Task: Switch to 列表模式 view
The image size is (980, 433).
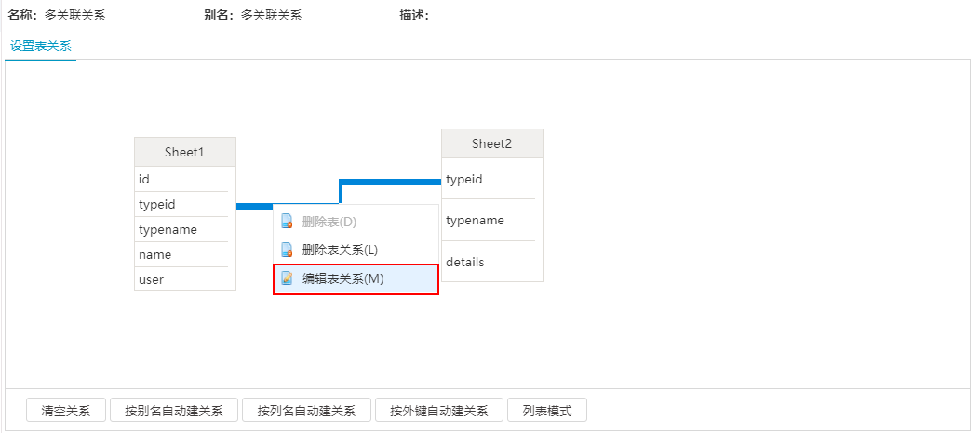Action: (547, 411)
